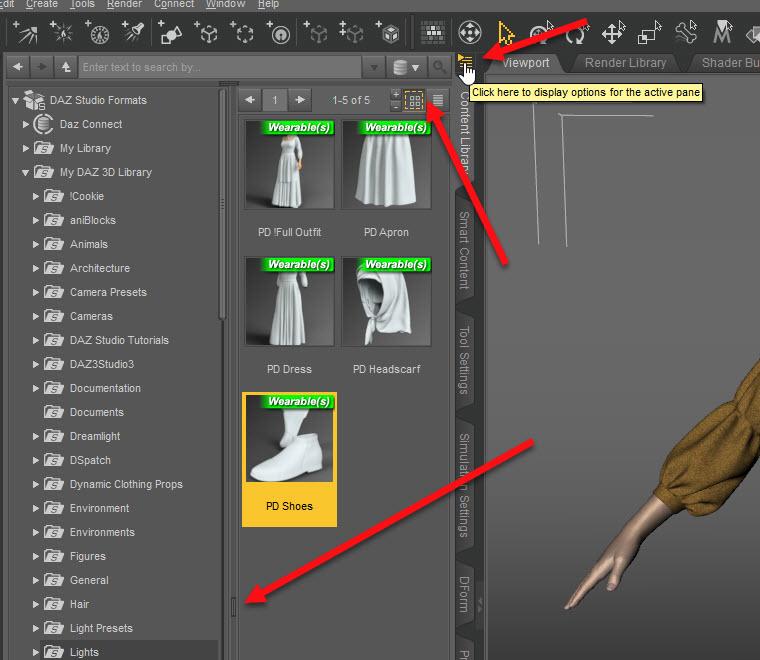Collapse the My DAZ 3D Library folder
The height and width of the screenshot is (660, 760).
click(25, 173)
